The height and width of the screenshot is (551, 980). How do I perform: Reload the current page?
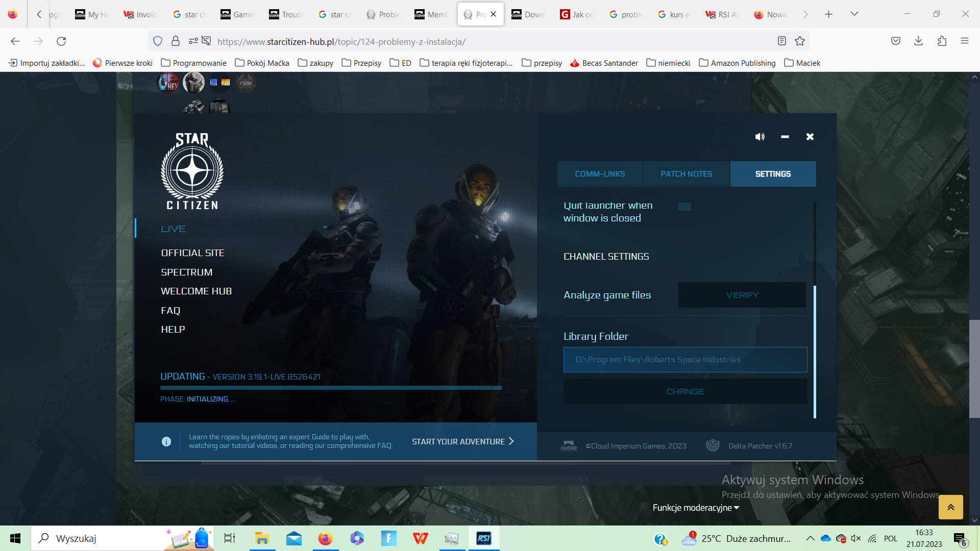(x=61, y=41)
